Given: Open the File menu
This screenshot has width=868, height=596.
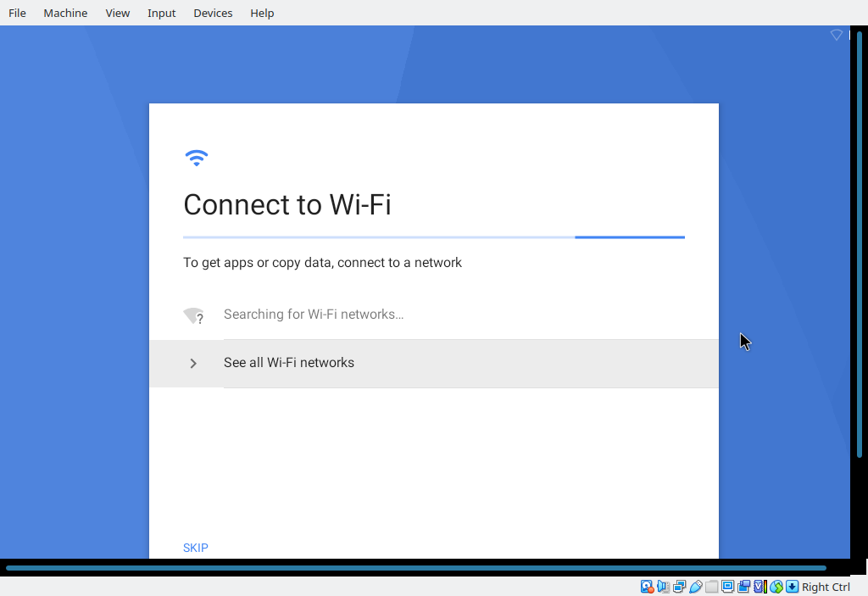Looking at the screenshot, I should tap(17, 13).
